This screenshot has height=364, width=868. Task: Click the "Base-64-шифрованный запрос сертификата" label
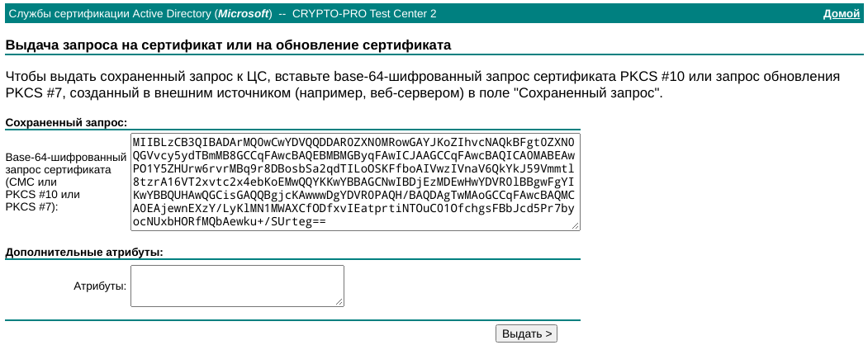58,163
